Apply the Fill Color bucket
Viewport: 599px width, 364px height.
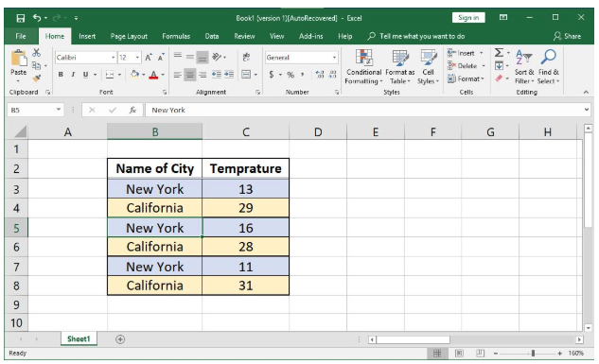pyautogui.click(x=134, y=74)
